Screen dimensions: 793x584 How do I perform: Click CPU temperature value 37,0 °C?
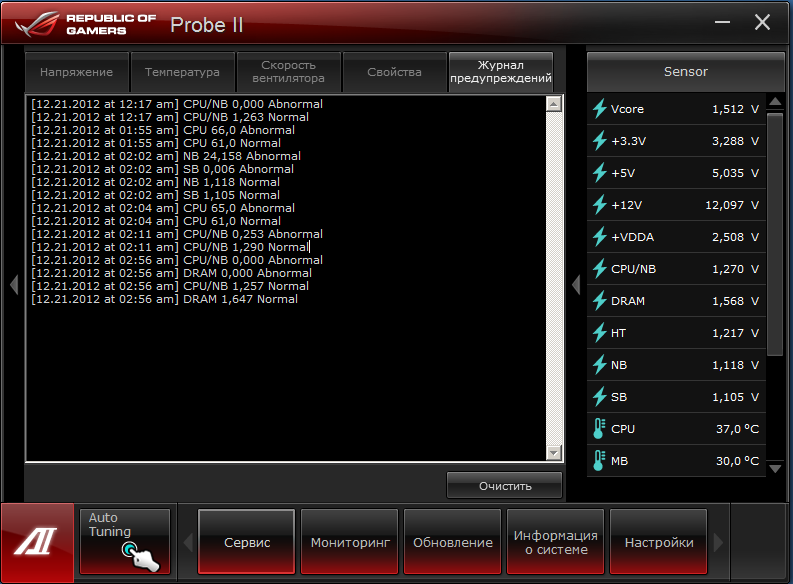pos(737,429)
